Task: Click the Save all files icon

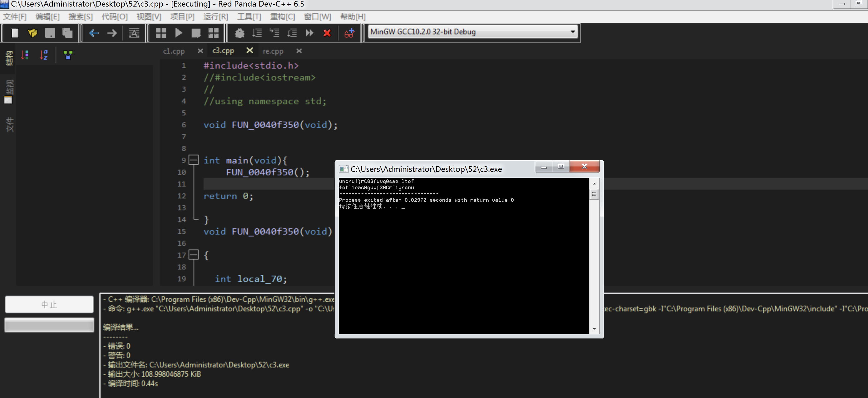Action: [67, 33]
